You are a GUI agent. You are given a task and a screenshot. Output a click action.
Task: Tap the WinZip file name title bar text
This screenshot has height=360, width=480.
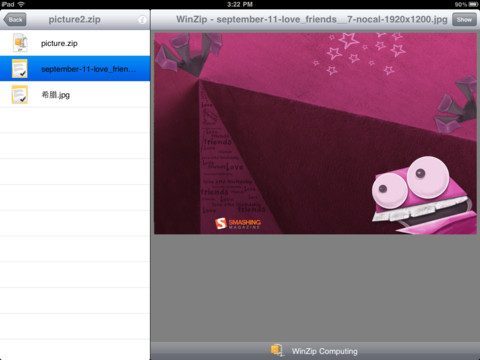point(312,19)
